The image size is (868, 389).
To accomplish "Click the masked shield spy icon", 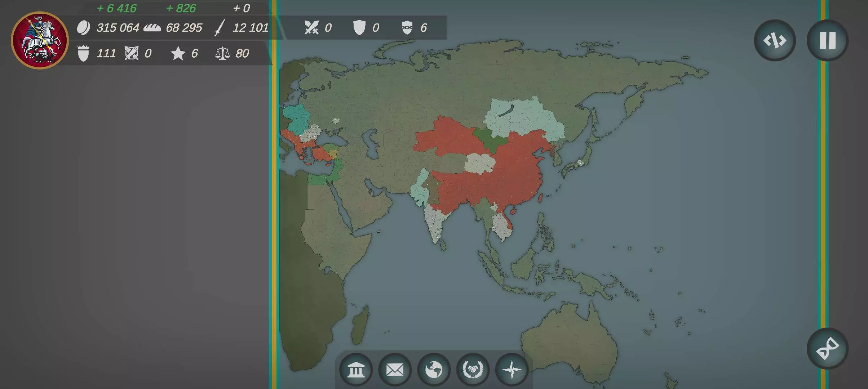I will tap(407, 28).
